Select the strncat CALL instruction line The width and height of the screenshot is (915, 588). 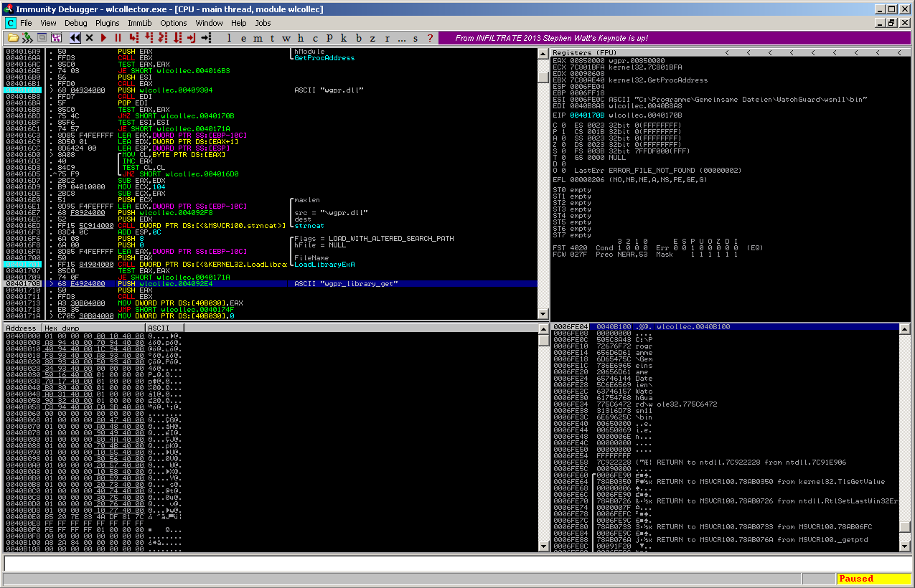pyautogui.click(x=271, y=225)
